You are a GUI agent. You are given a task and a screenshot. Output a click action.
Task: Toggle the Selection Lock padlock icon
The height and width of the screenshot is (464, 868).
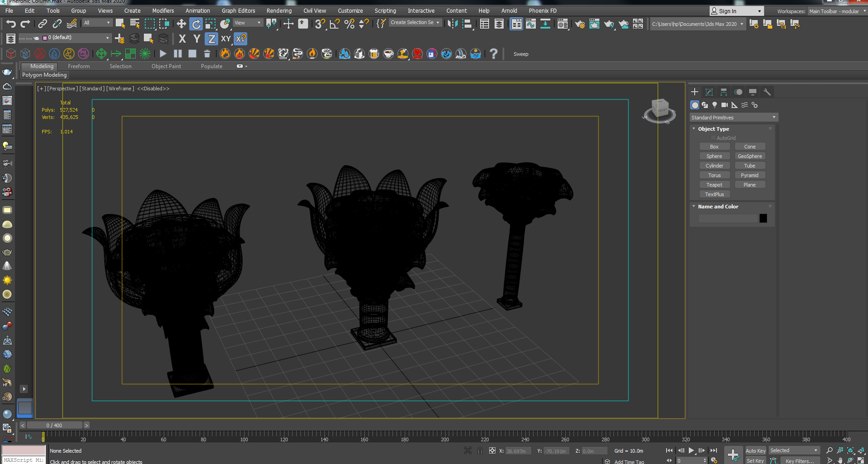(480, 451)
